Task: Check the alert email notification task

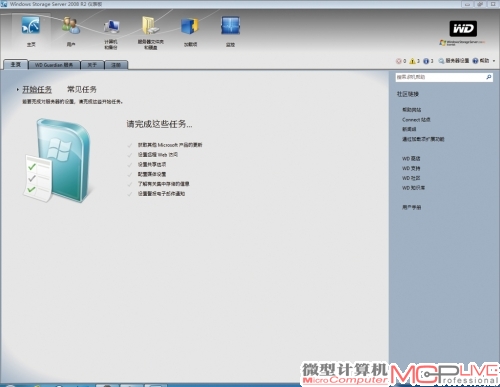Action: pyautogui.click(x=161, y=194)
